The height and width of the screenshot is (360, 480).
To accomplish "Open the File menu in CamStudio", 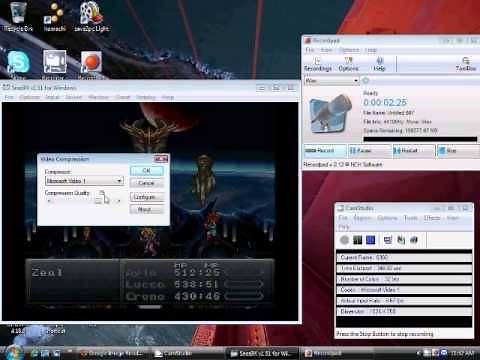I will point(343,218).
